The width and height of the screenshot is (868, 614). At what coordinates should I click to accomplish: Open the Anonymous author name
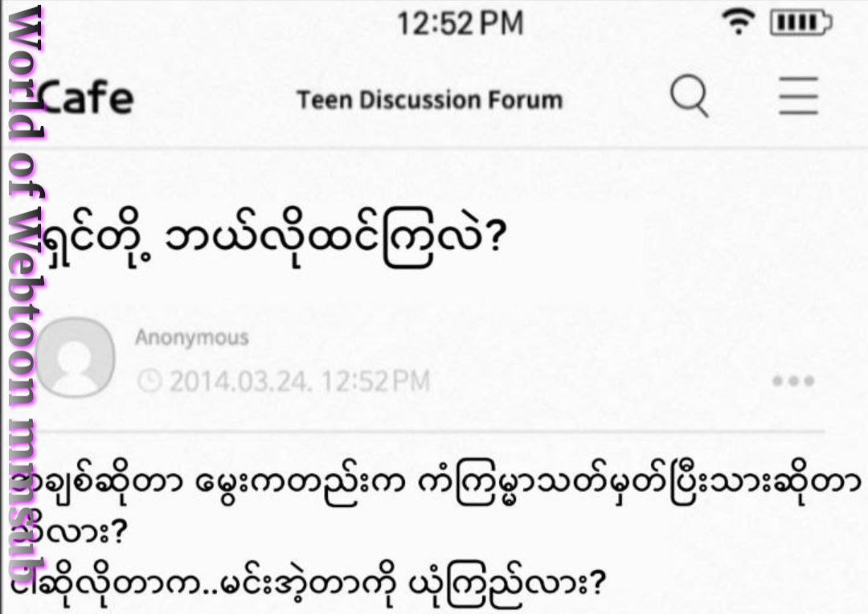pos(191,338)
